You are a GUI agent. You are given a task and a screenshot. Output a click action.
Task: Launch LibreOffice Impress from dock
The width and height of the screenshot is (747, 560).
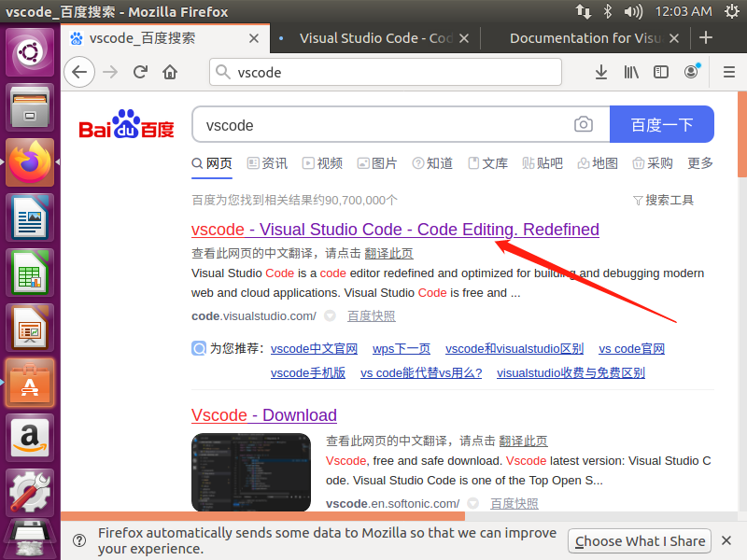pyautogui.click(x=30, y=329)
